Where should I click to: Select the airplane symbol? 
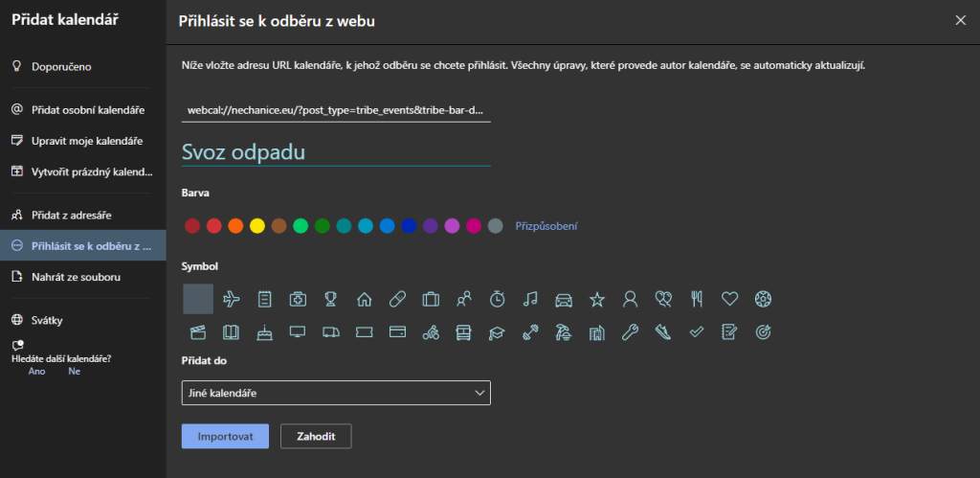coord(231,299)
